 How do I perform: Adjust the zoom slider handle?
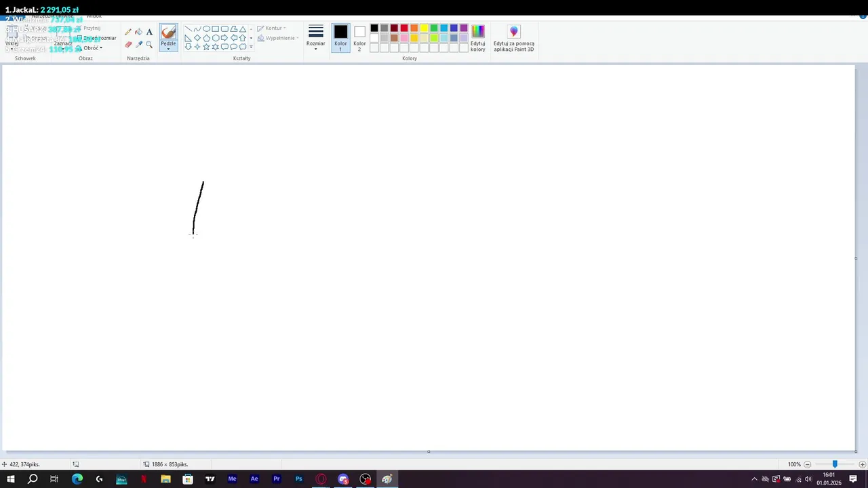[x=835, y=464]
